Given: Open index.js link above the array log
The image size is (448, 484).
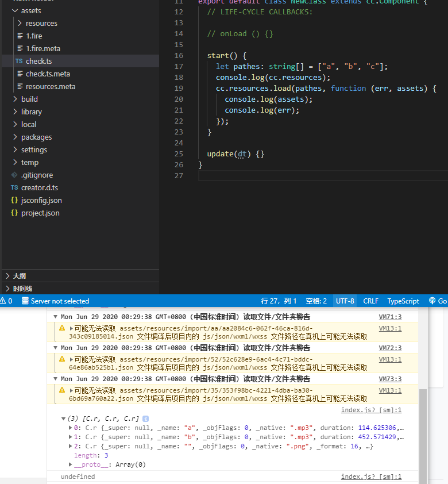Looking at the screenshot, I should [371, 410].
